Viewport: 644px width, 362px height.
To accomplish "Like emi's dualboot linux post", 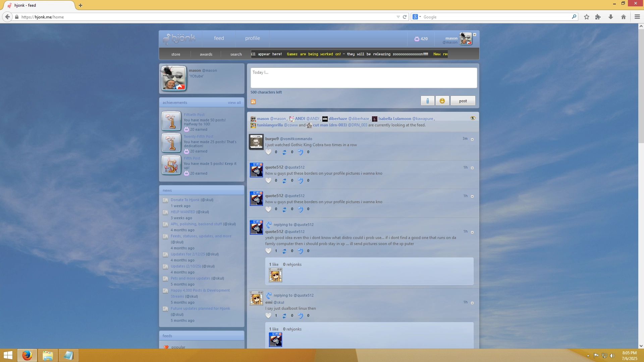I will [268, 315].
